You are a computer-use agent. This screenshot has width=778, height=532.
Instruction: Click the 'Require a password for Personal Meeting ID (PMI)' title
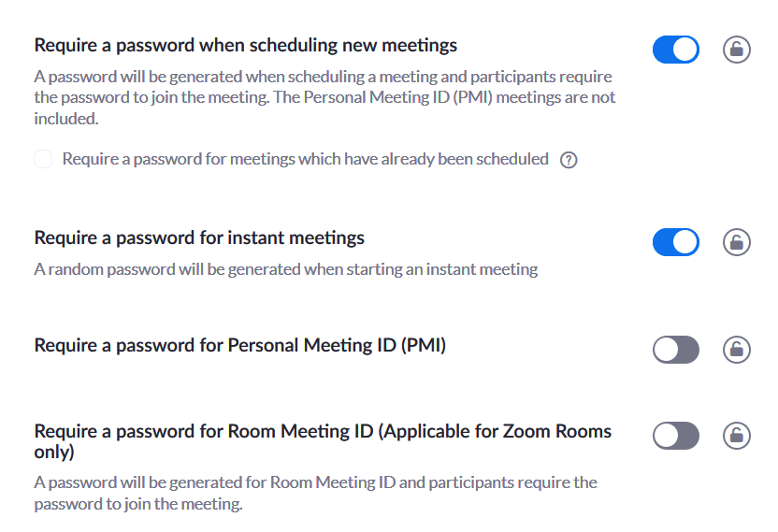(240, 345)
